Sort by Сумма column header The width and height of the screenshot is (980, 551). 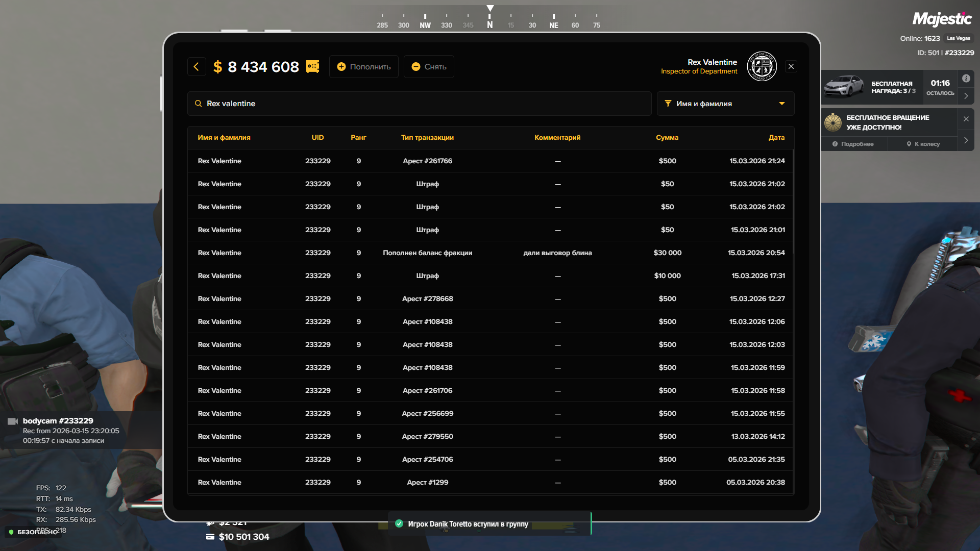click(x=667, y=138)
